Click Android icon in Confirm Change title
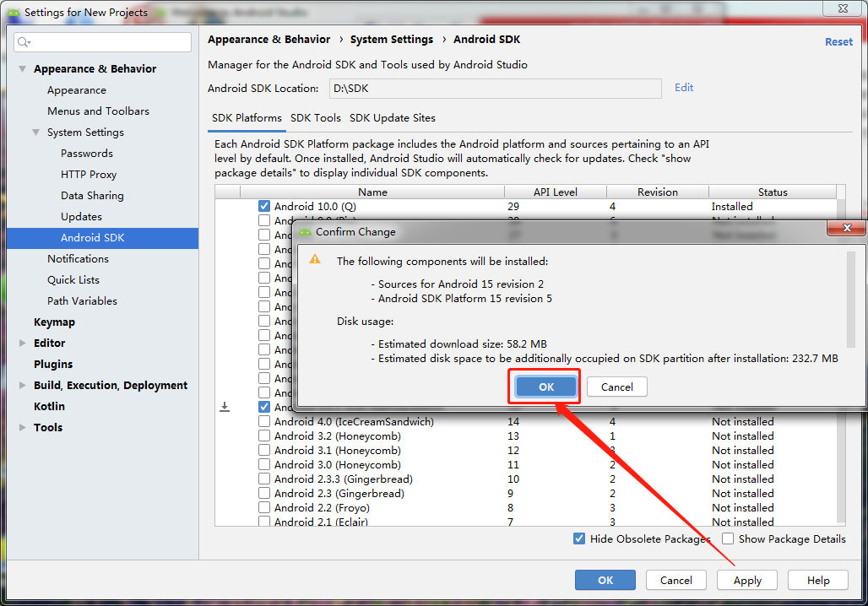The width and height of the screenshot is (868, 606). point(305,232)
